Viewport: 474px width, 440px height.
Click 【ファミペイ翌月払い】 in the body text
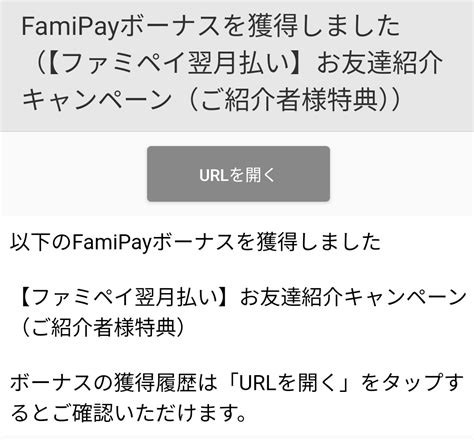(127, 297)
